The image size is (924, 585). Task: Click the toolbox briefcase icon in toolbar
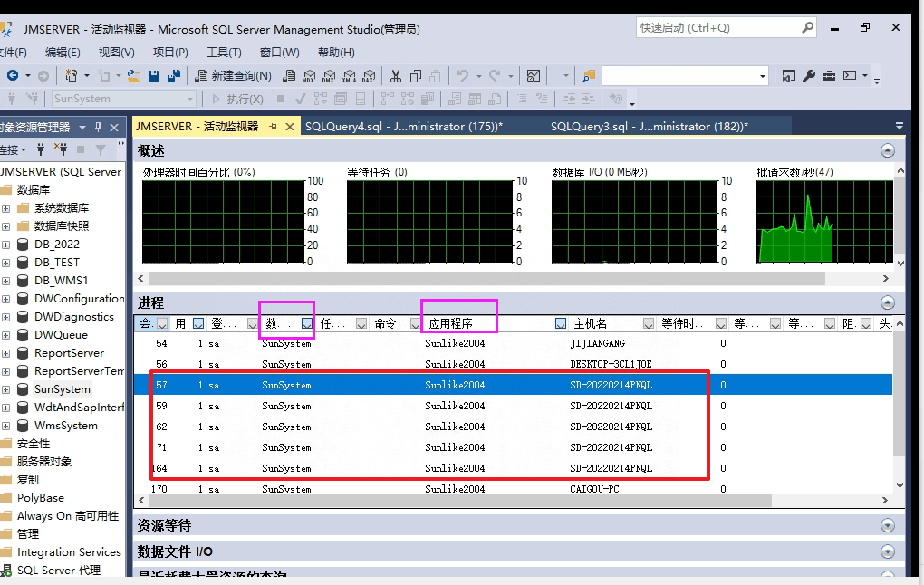point(829,76)
